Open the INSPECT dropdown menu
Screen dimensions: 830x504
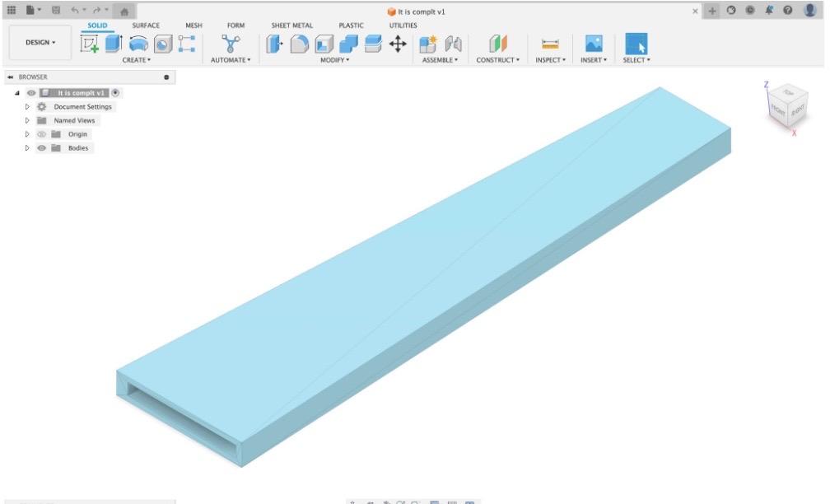coord(550,60)
